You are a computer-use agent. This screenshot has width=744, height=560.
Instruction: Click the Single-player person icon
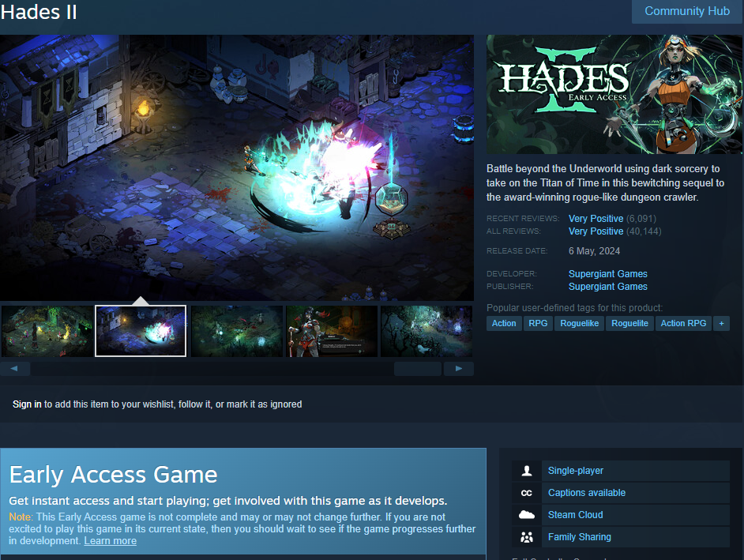pyautogui.click(x=526, y=471)
